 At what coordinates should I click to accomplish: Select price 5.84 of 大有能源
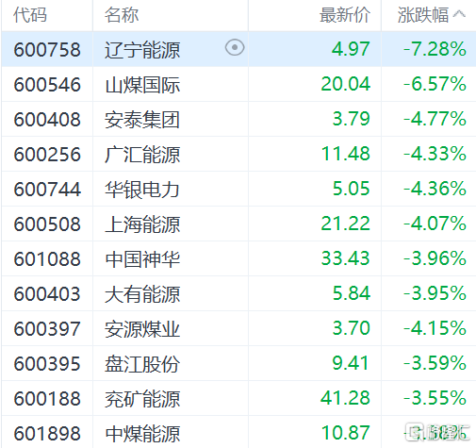click(x=351, y=293)
